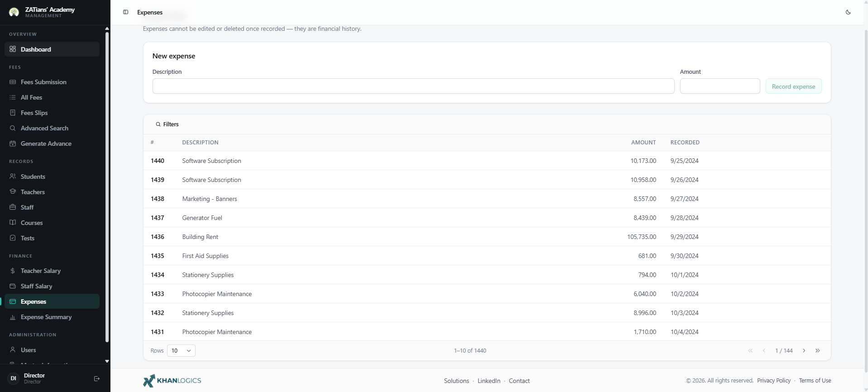Click the Expense Summary chart icon
Image resolution: width=868 pixels, height=392 pixels.
coord(13,317)
